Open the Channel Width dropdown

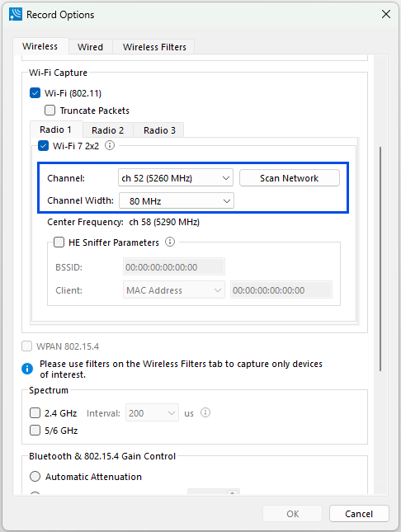click(177, 201)
